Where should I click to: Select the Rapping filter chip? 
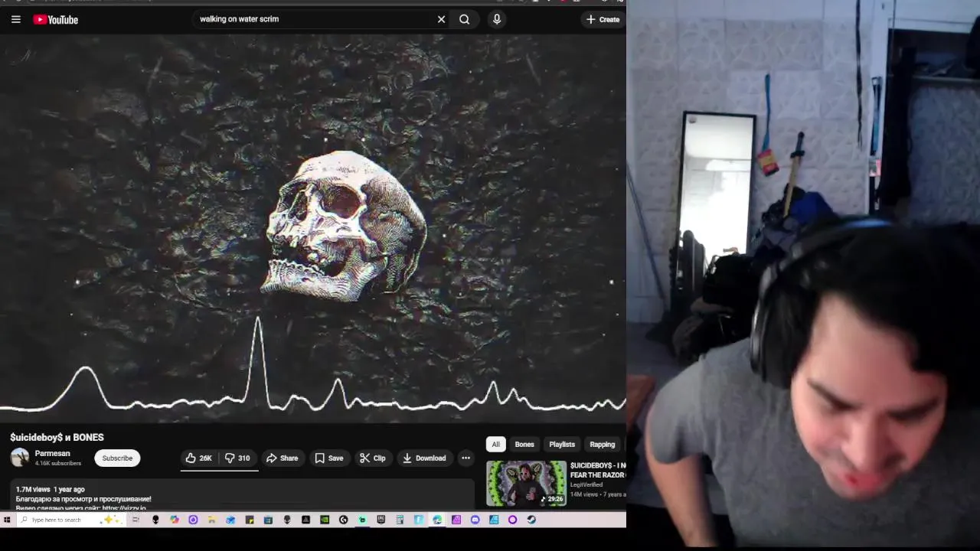(x=603, y=444)
